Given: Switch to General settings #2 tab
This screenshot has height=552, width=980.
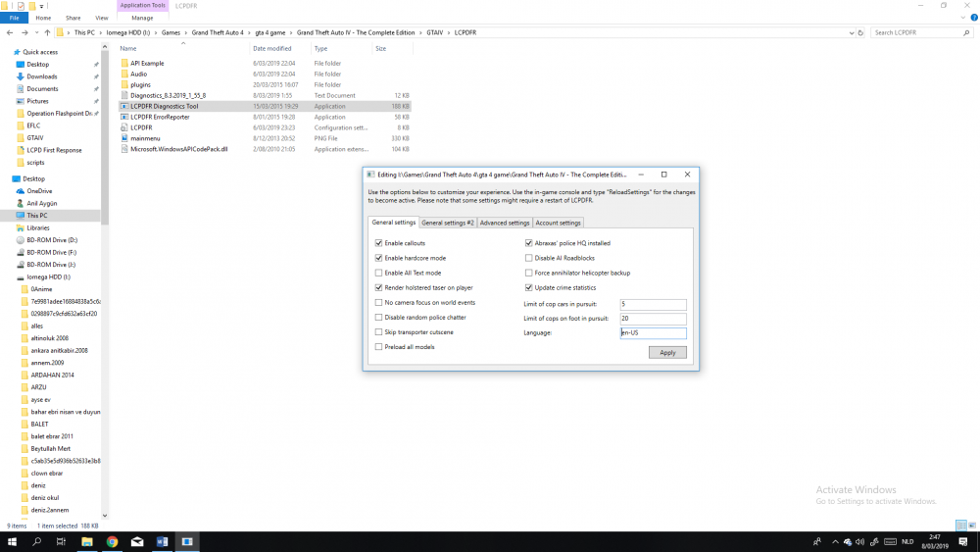Looking at the screenshot, I should tap(448, 223).
